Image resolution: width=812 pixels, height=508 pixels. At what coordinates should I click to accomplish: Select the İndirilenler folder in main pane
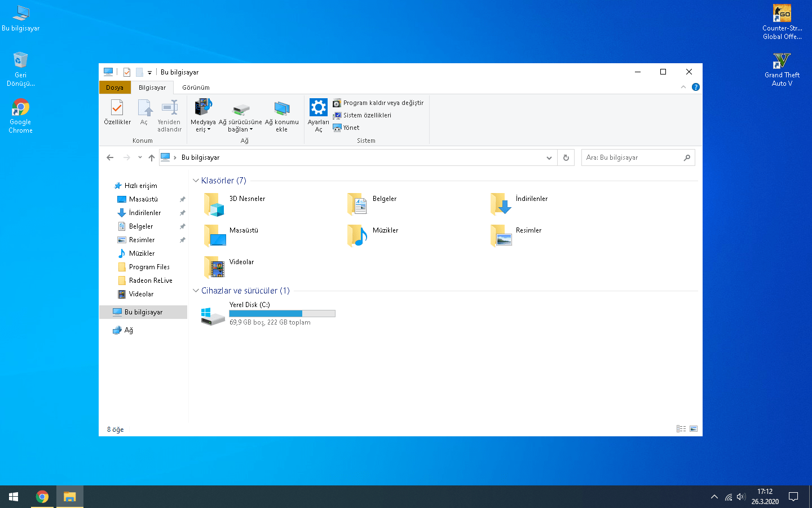click(x=519, y=204)
